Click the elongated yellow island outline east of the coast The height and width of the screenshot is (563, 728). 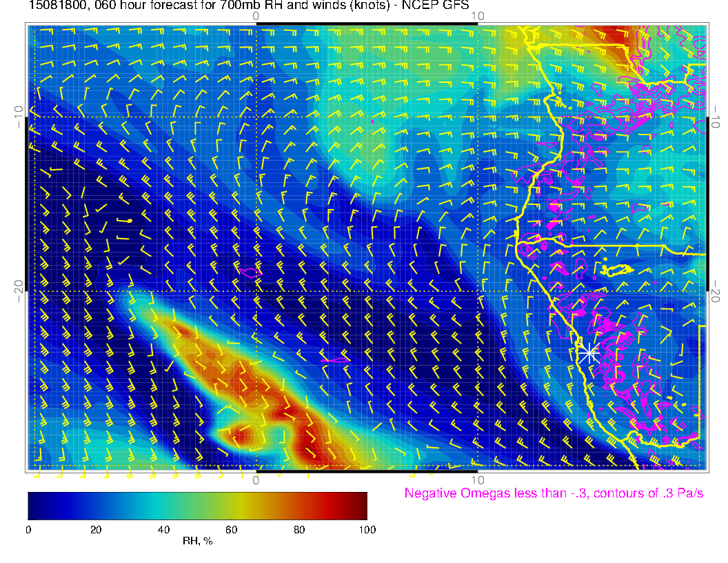pos(617,270)
